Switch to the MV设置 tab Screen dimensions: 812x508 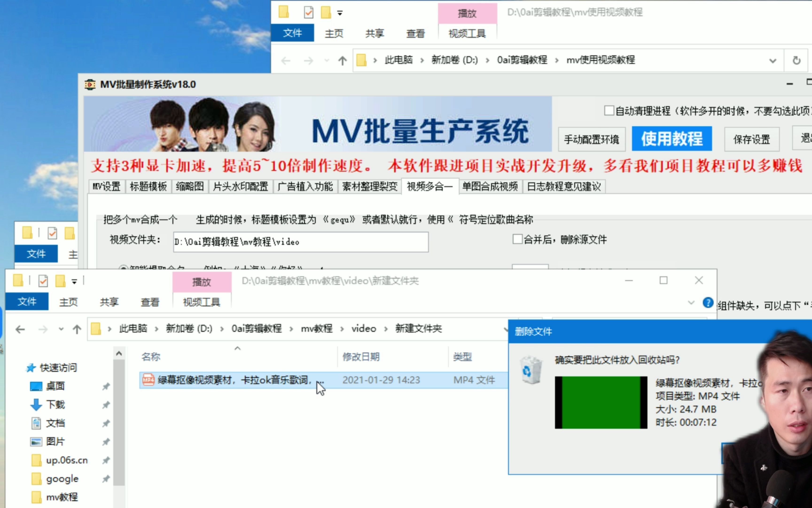(x=107, y=187)
